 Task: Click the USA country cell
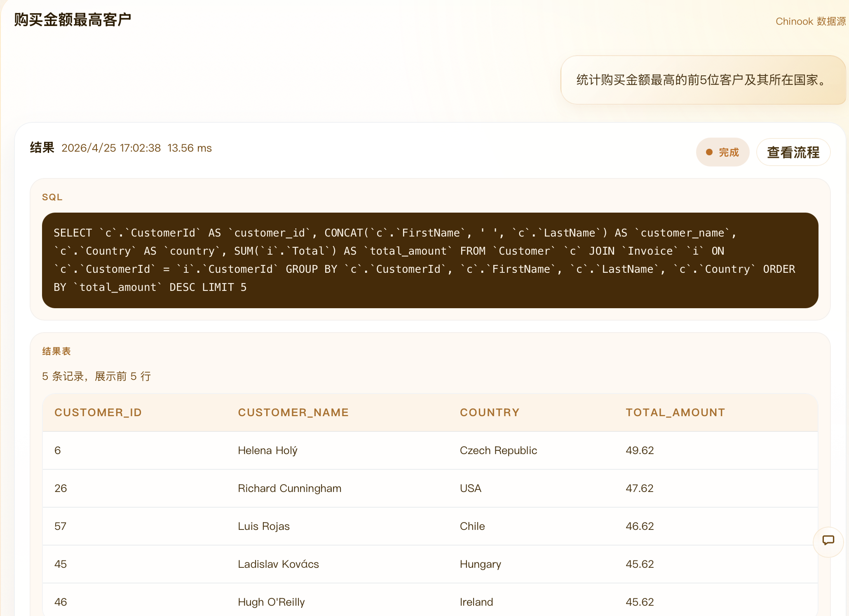click(x=471, y=488)
